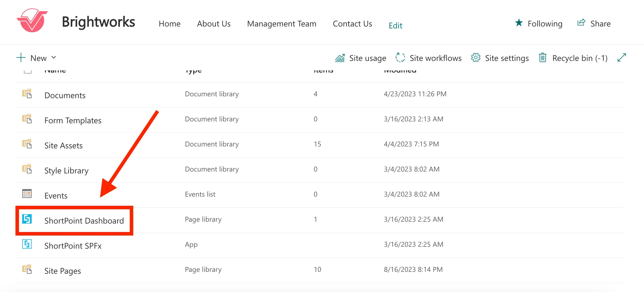The image size is (644, 292).
Task: Click the ShortPoint SPFx app icon
Action: pyautogui.click(x=27, y=244)
